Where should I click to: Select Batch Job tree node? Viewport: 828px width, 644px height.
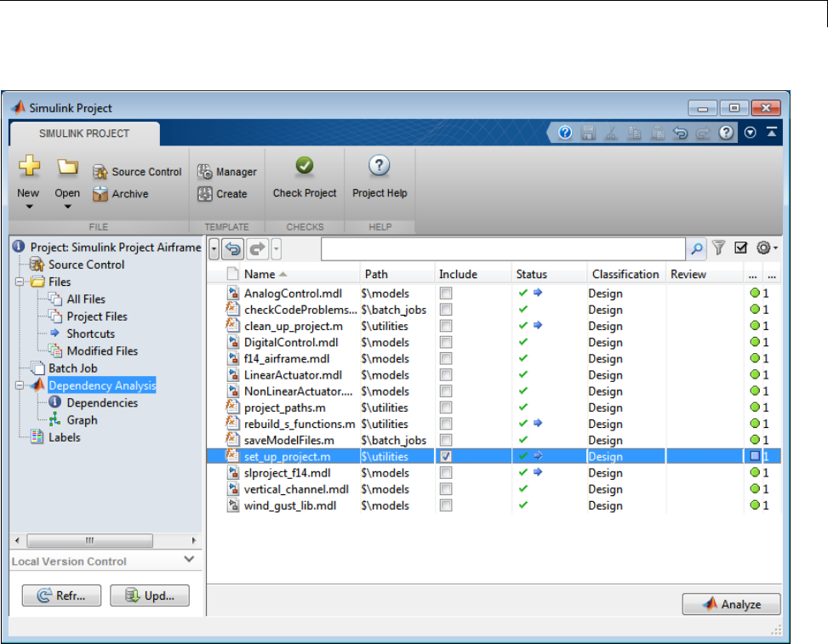[73, 368]
